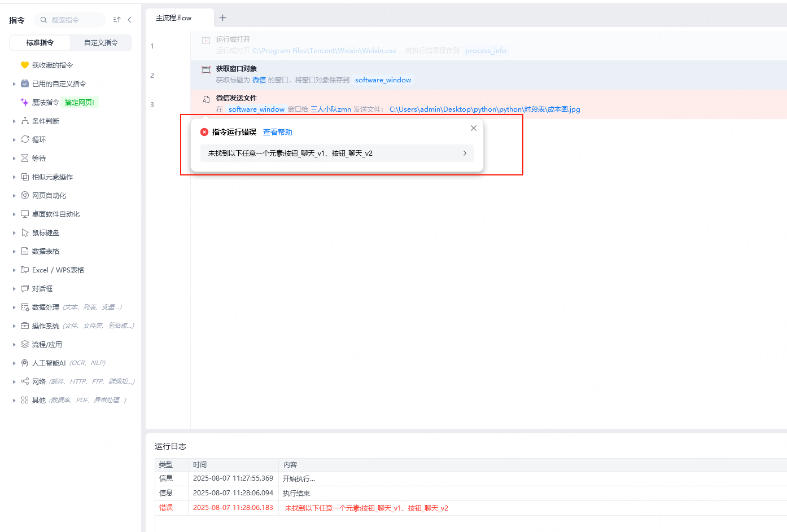The height and width of the screenshot is (532, 787).
Task: Expand the conditional judgment category
Action: coord(14,121)
